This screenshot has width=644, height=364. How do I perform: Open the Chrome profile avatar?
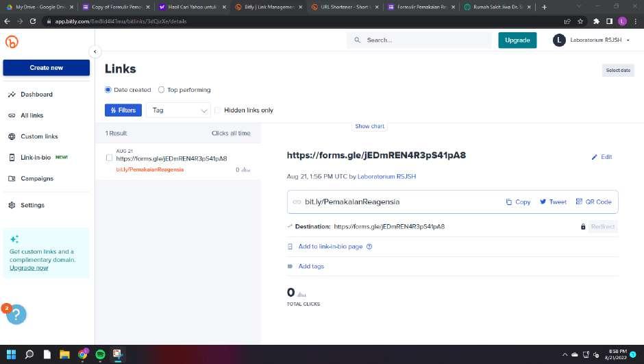coord(622,21)
